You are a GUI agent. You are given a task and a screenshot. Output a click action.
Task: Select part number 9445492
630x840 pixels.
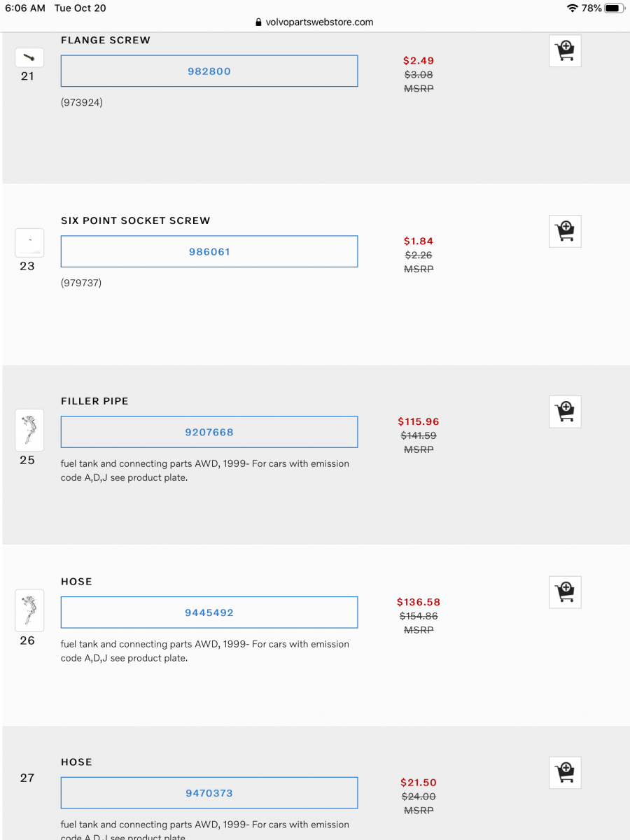coord(209,612)
